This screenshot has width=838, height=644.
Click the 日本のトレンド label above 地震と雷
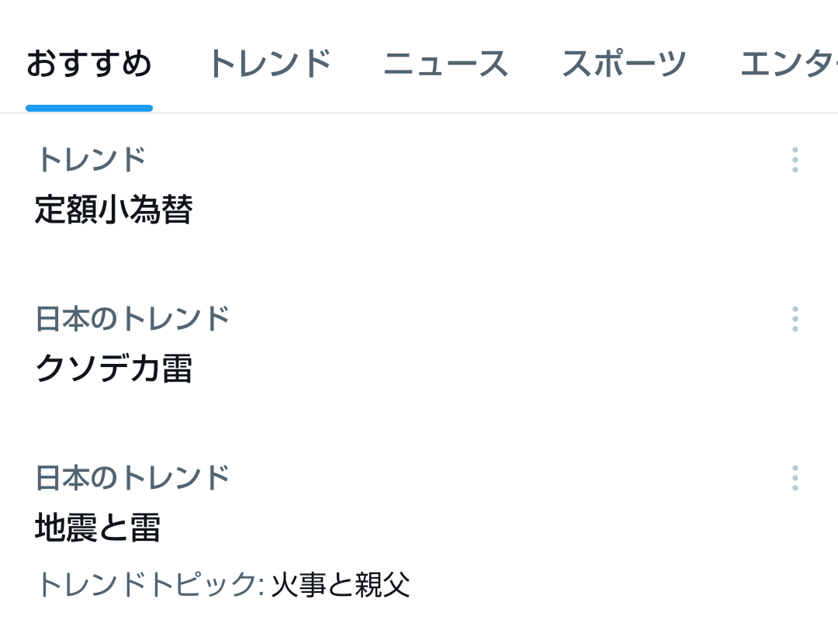[133, 478]
